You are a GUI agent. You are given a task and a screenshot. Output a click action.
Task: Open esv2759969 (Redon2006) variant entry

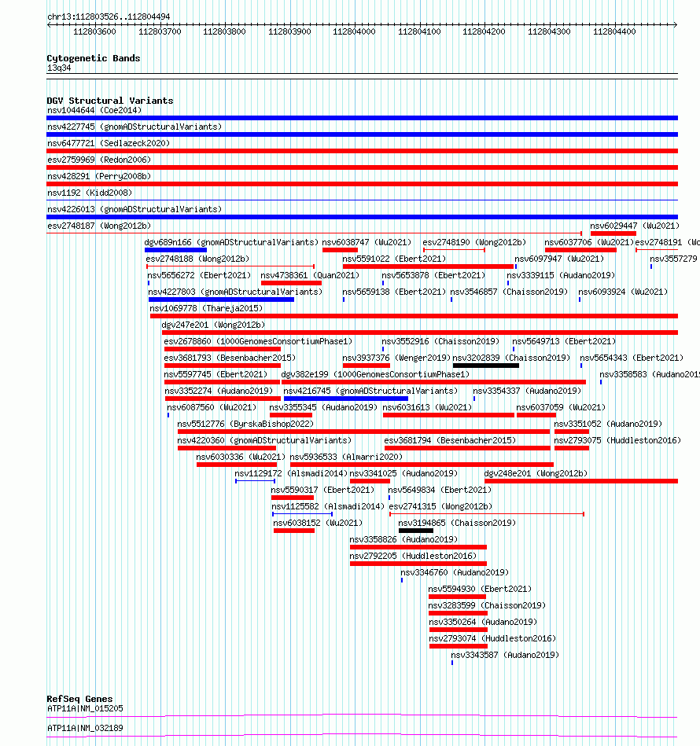[99, 160]
